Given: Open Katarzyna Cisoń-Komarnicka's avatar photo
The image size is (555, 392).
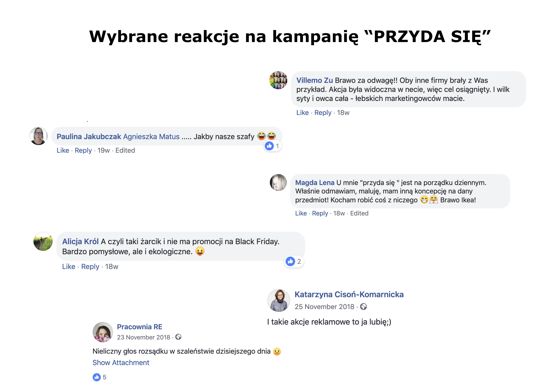Looking at the screenshot, I should [x=278, y=300].
